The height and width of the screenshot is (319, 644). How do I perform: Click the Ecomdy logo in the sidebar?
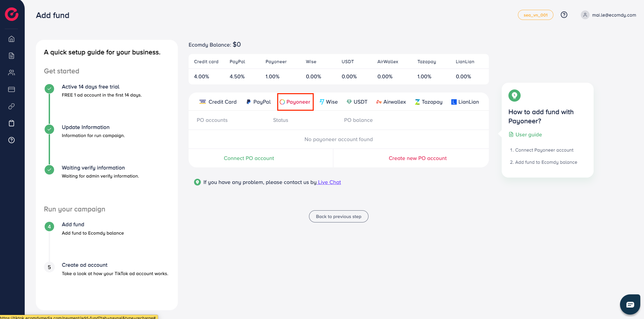tap(11, 14)
